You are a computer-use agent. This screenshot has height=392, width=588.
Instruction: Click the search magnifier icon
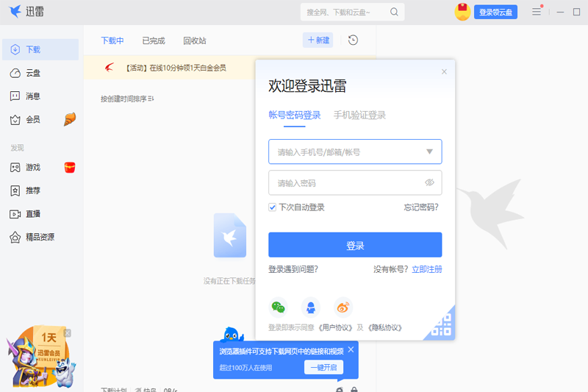click(x=395, y=12)
